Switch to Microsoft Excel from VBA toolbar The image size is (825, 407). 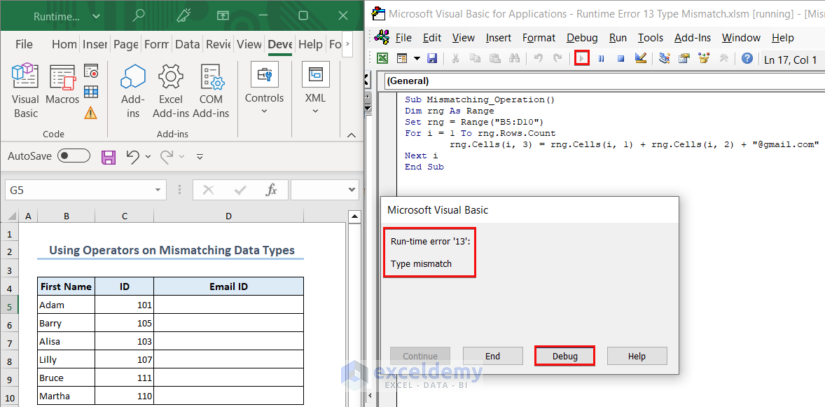[x=383, y=58]
